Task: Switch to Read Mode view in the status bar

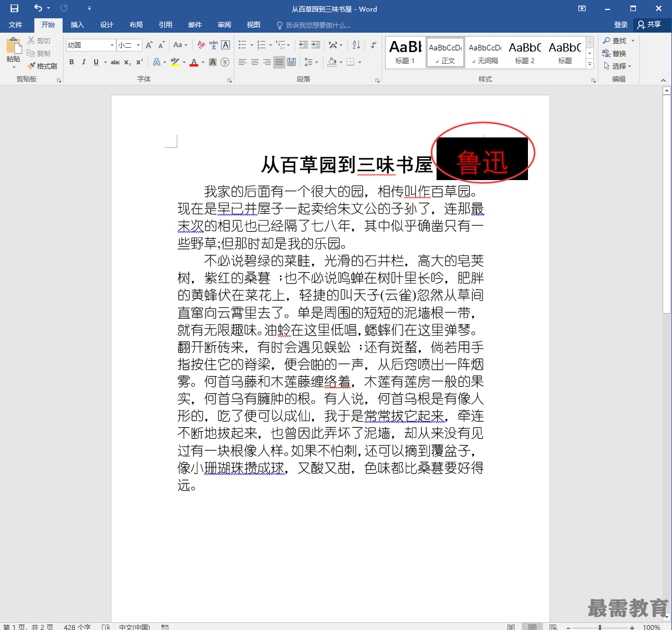Action: (511, 627)
